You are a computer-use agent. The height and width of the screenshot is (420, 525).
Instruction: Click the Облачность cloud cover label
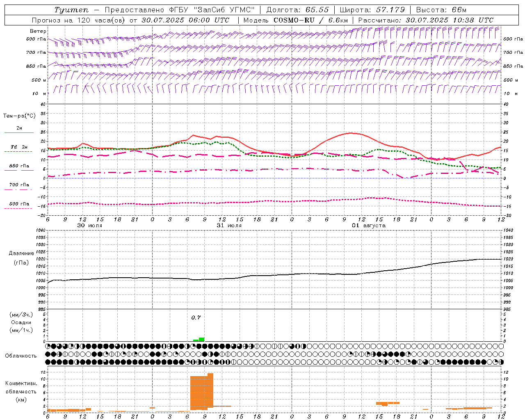point(21,356)
